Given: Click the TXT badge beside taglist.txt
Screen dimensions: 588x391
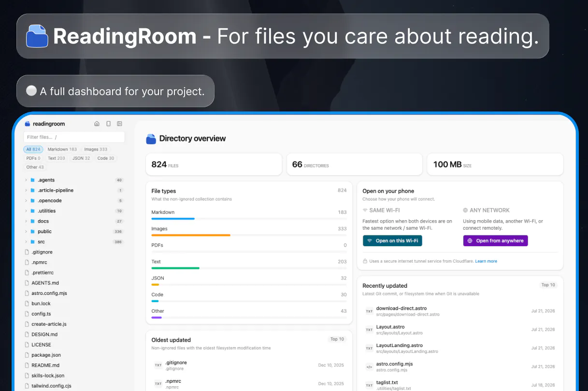Looking at the screenshot, I should pyautogui.click(x=369, y=385).
